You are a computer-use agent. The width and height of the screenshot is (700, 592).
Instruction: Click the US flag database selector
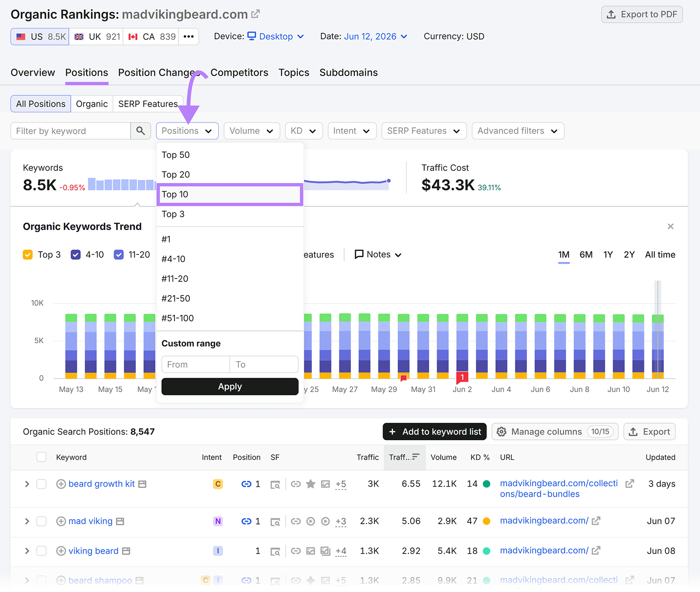point(40,37)
